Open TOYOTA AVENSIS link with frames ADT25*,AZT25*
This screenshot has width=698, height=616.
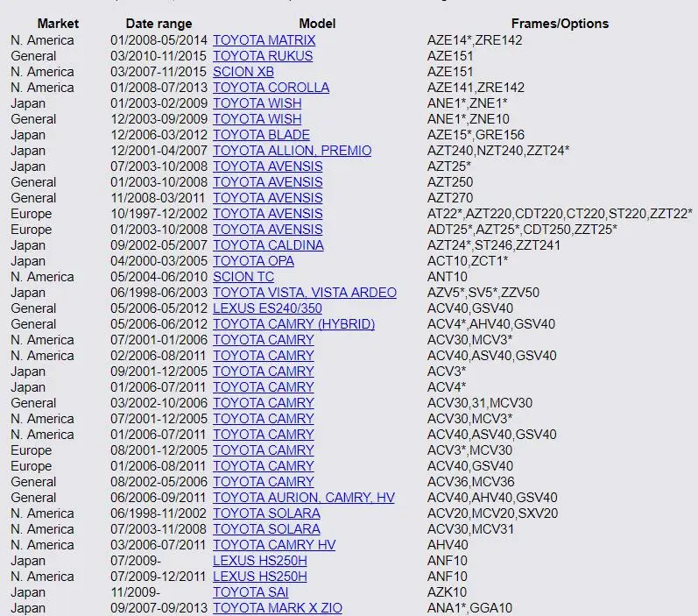(x=267, y=230)
